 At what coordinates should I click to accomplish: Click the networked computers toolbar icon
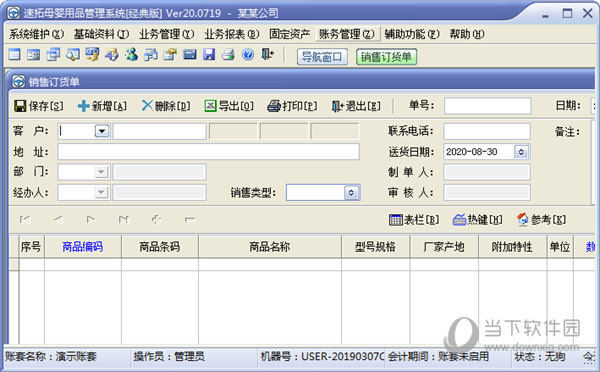(x=151, y=55)
